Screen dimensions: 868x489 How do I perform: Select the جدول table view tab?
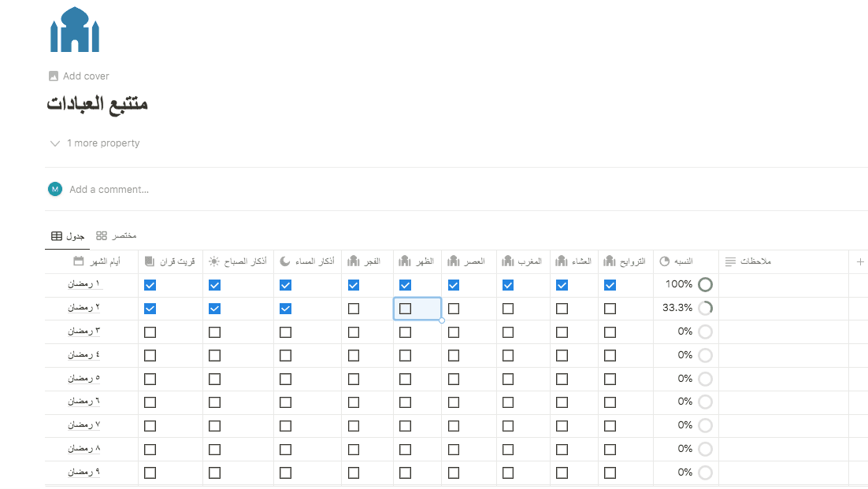coord(68,236)
